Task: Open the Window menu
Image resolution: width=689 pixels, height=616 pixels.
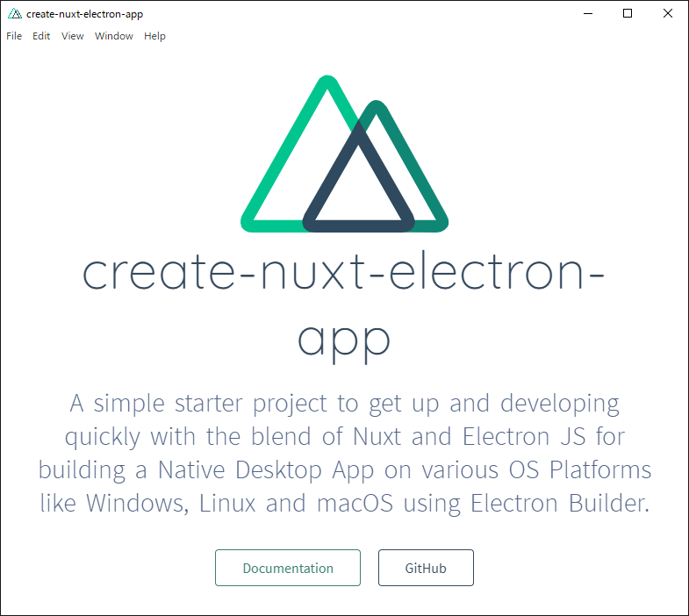Action: point(114,36)
